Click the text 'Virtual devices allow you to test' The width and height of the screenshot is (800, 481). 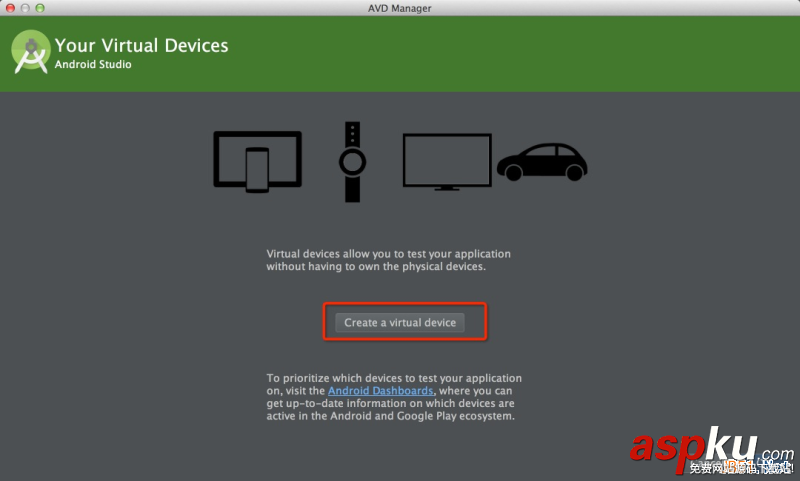pos(345,254)
